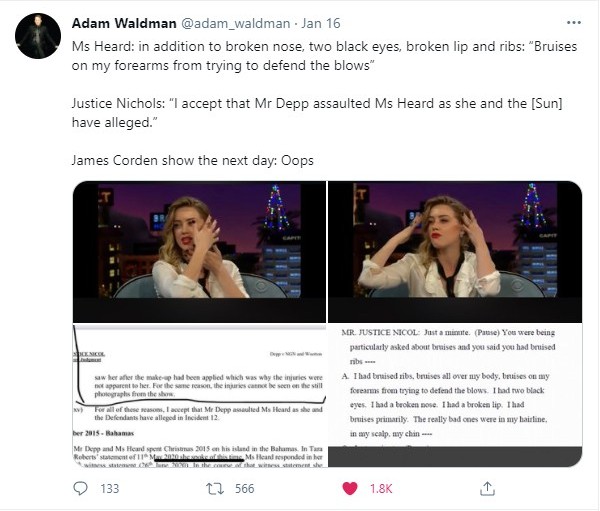
Task: Click the 1.8K likes count
Action: tap(381, 489)
